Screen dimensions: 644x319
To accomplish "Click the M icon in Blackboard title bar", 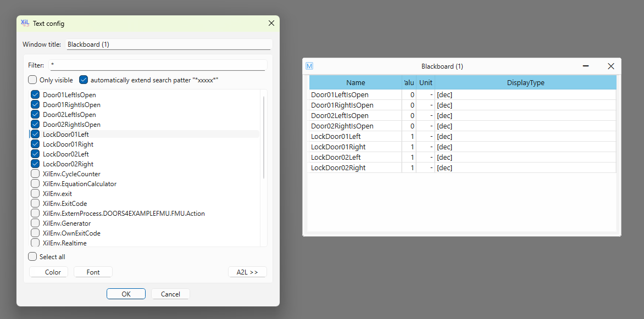I will [309, 66].
